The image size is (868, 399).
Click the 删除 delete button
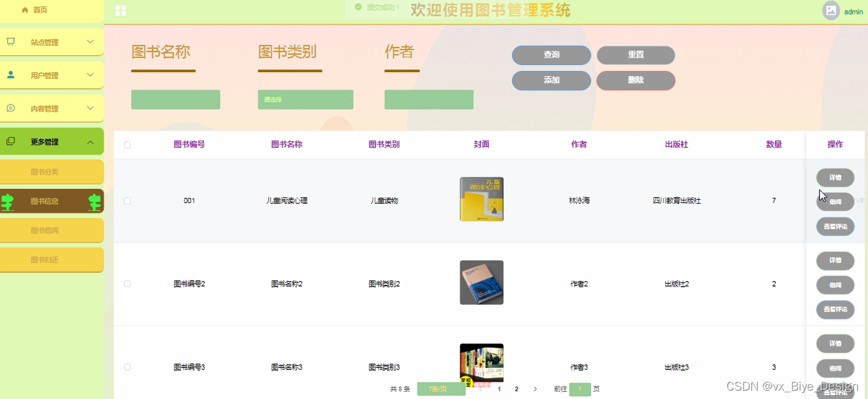point(636,81)
